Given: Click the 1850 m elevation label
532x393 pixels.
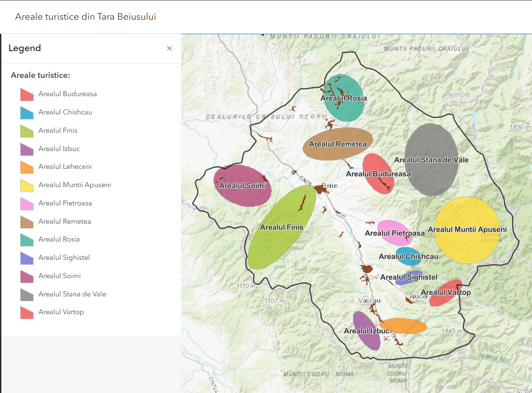Looking at the screenshot, I should point(519,127).
